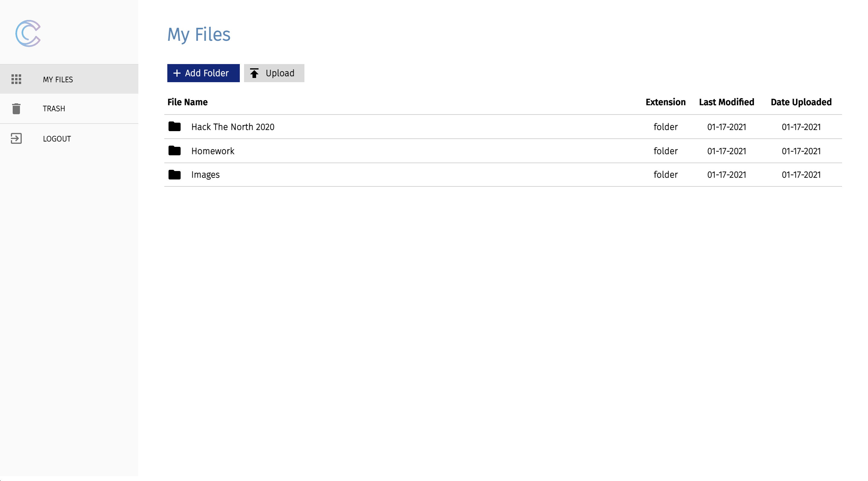Click the plus icon on Add Folder
This screenshot has width=868, height=481.
click(177, 73)
